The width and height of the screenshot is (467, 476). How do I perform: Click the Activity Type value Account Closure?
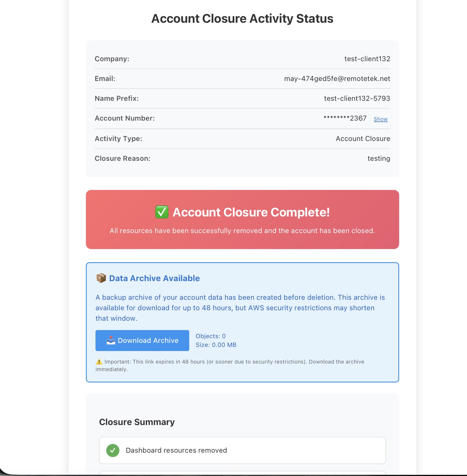click(363, 139)
